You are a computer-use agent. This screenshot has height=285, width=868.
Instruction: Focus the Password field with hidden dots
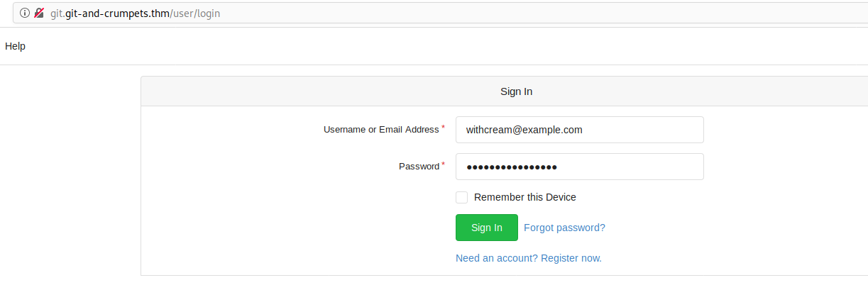[x=580, y=167]
